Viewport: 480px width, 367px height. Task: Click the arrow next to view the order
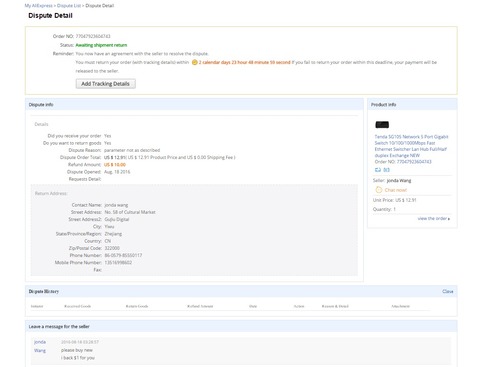[x=449, y=219]
